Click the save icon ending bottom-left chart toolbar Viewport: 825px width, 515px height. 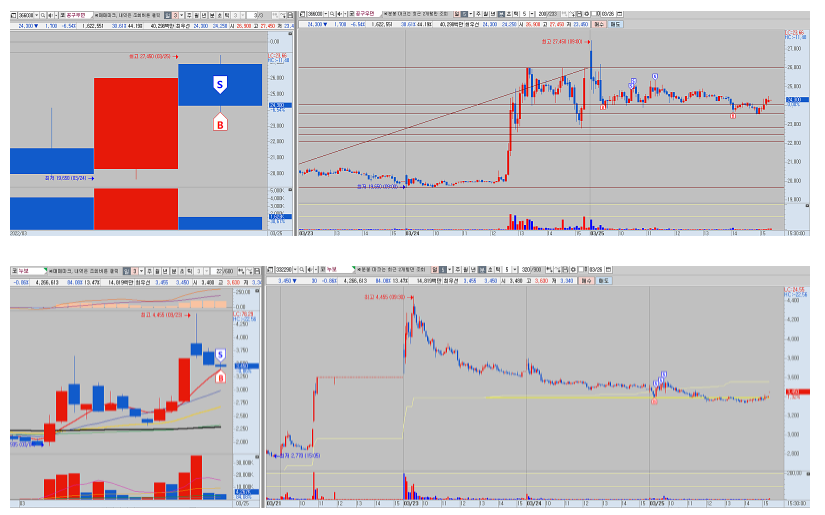click(x=257, y=271)
